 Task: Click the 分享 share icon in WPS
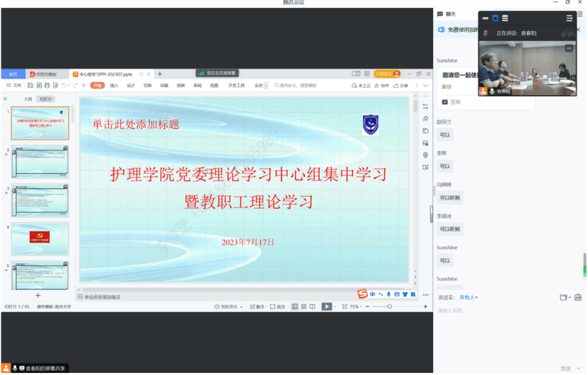(x=401, y=85)
